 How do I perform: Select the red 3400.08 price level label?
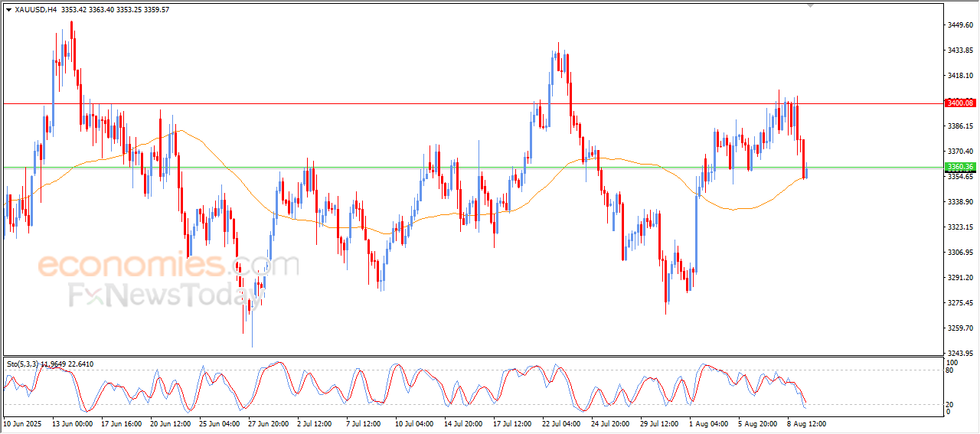point(959,103)
